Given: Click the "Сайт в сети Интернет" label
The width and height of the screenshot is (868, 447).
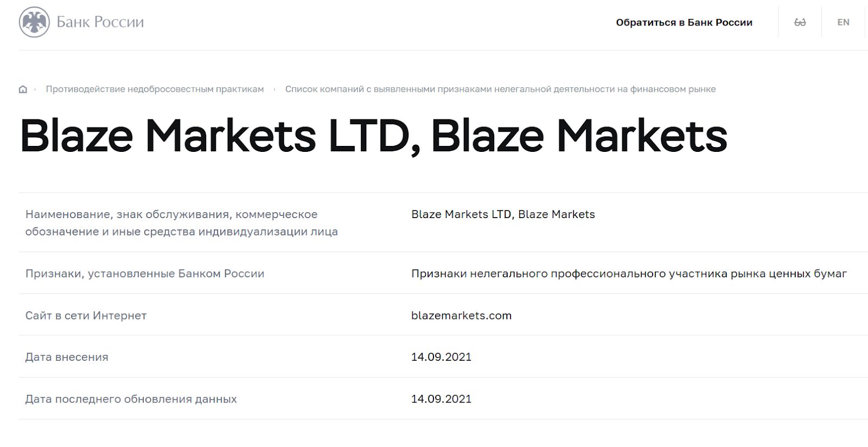Looking at the screenshot, I should (x=86, y=316).
